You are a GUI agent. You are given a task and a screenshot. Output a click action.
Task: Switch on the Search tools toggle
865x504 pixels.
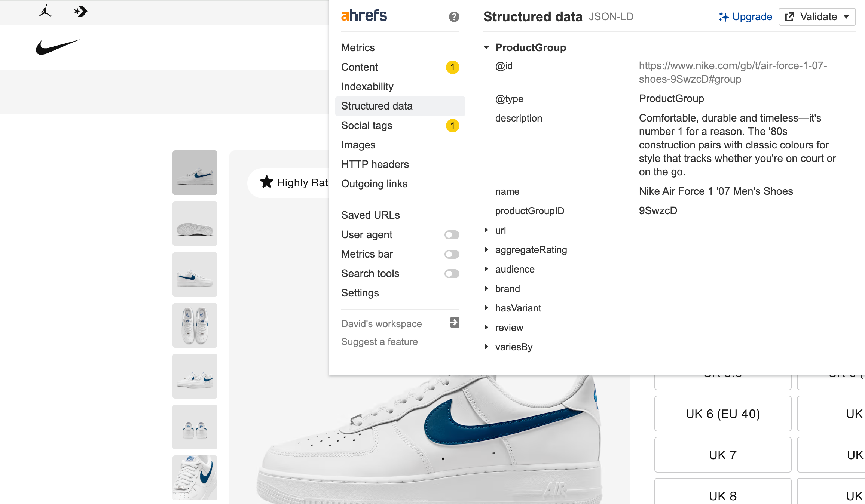coord(452,274)
